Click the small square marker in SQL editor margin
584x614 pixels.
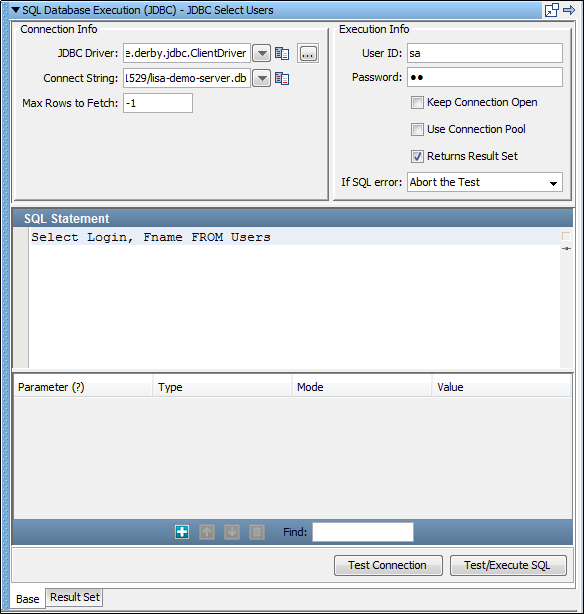tap(566, 236)
